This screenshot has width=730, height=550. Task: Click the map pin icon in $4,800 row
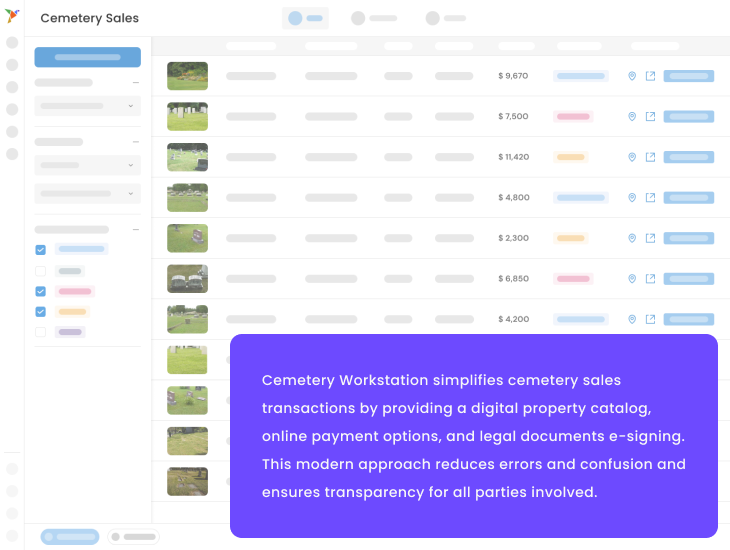(632, 197)
